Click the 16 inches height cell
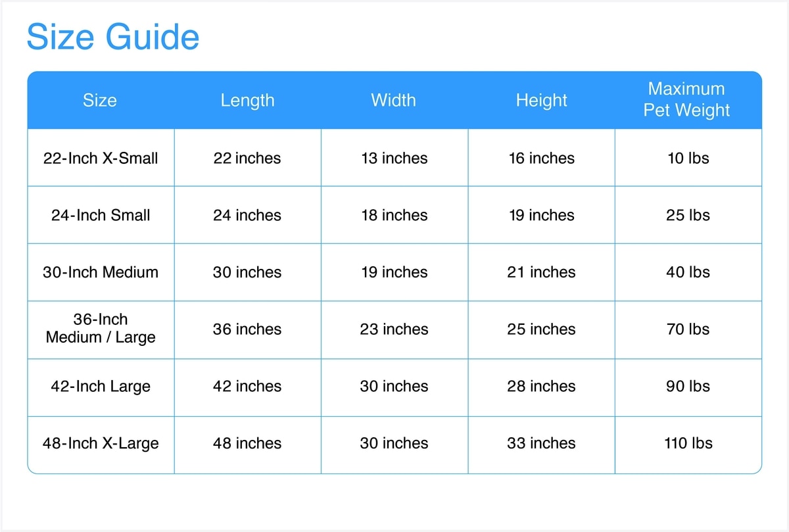The height and width of the screenshot is (532, 789). click(541, 158)
